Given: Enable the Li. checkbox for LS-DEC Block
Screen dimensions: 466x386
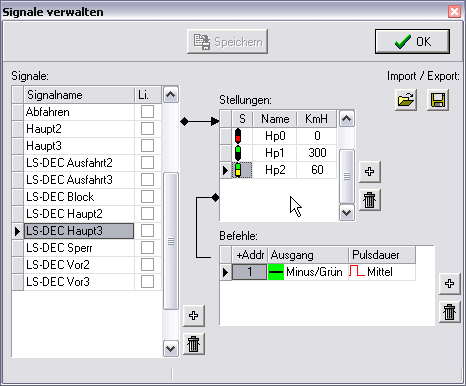Looking at the screenshot, I should point(147,197).
